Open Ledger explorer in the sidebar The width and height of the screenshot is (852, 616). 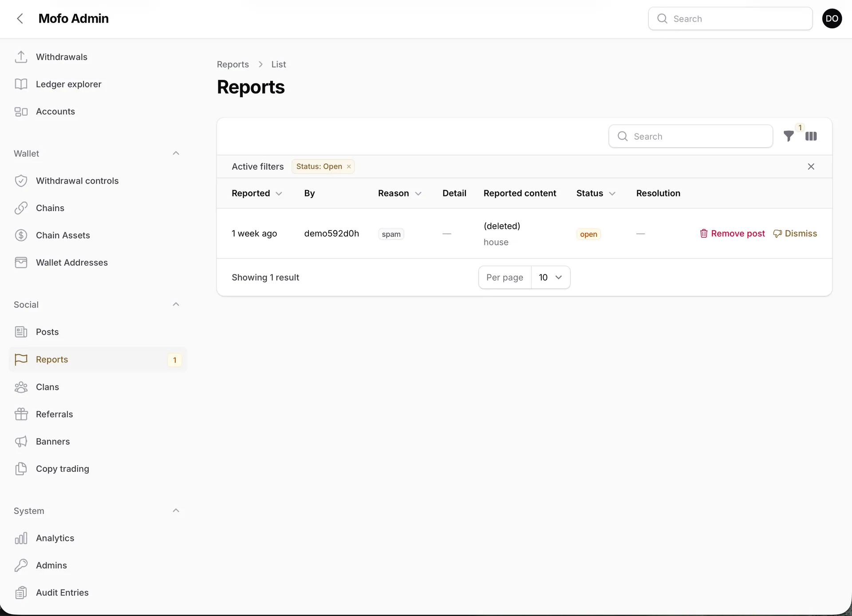pos(68,84)
